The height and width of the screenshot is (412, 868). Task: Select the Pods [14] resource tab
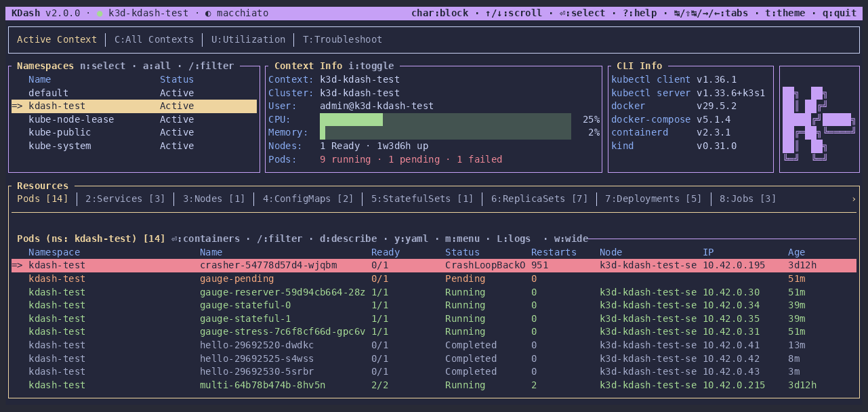pyautogui.click(x=43, y=199)
